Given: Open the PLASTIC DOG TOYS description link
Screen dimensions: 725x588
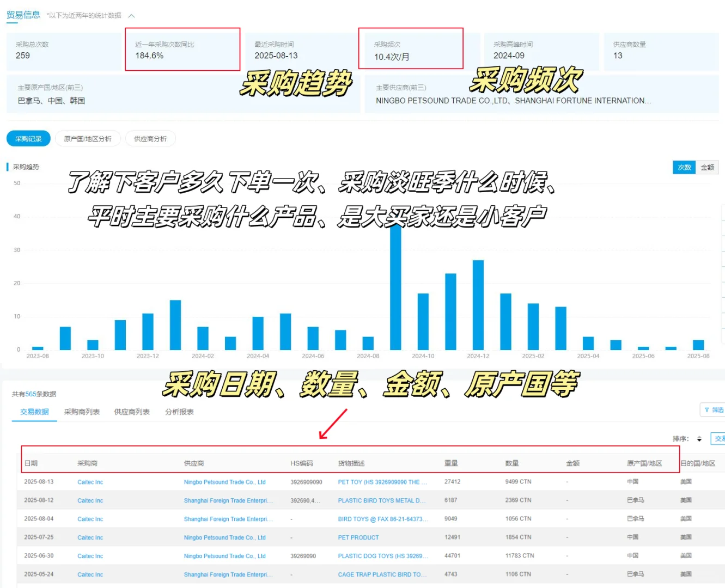Looking at the screenshot, I should click(383, 556).
